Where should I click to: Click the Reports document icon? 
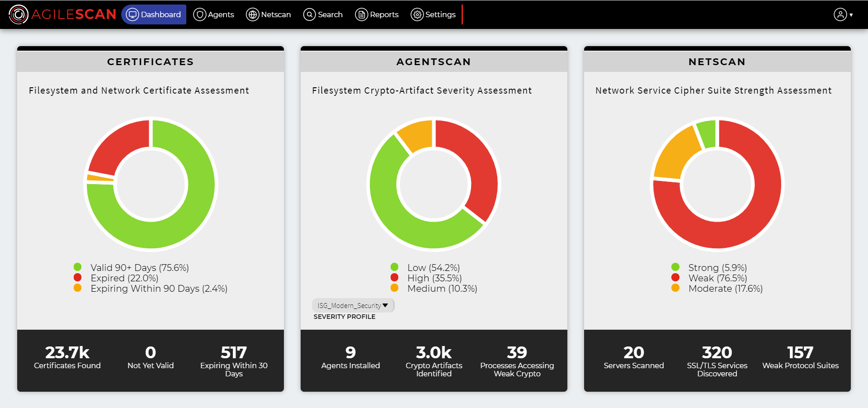pos(361,14)
